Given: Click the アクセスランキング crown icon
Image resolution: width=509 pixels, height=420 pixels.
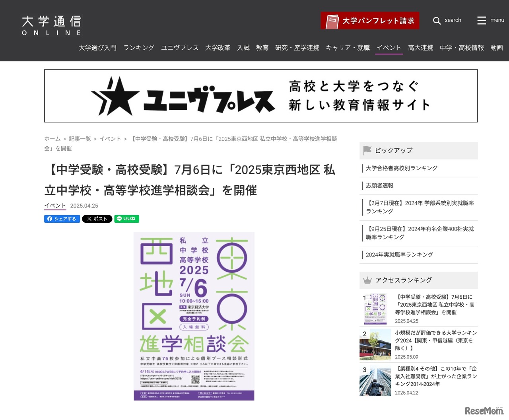Looking at the screenshot, I should [x=367, y=280].
